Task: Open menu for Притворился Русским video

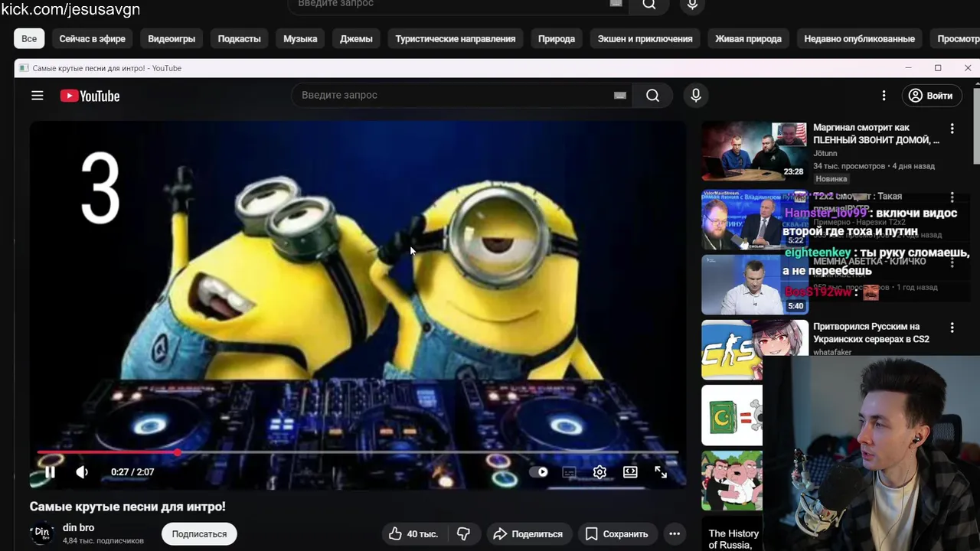Action: click(x=952, y=328)
